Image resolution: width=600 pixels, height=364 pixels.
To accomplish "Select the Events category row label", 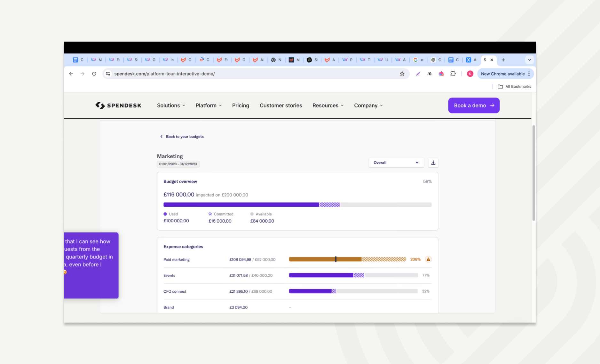I will 169,275.
